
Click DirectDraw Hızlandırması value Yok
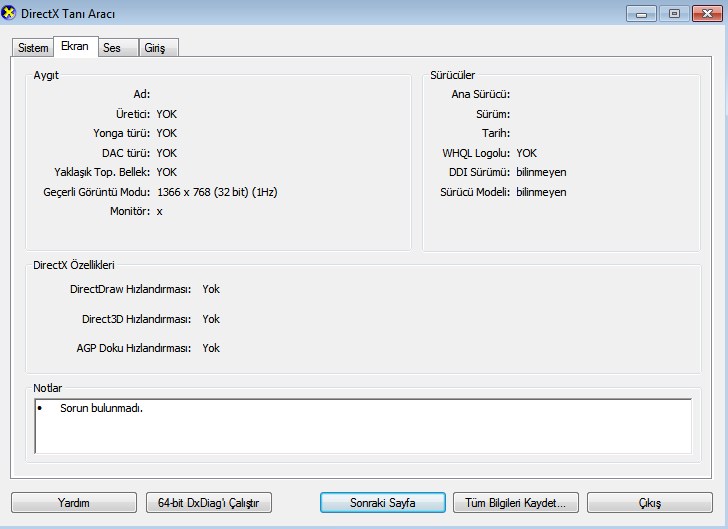coord(211,289)
